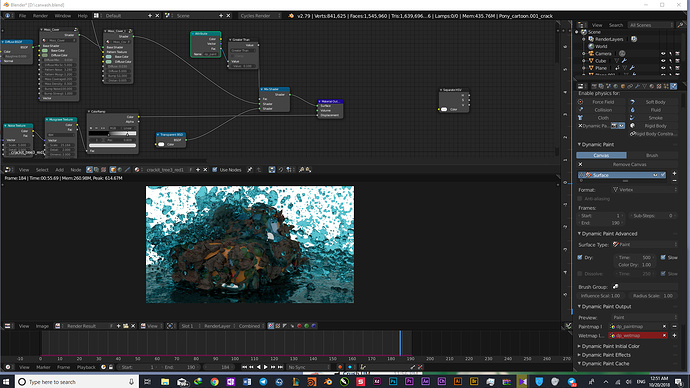The image size is (690, 388).
Task: Switch node shader type to Object
Action: tap(113, 169)
